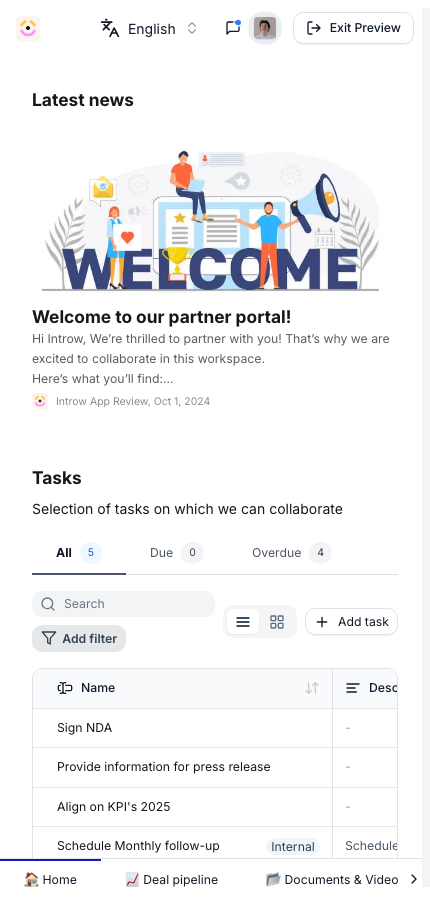This screenshot has height=900, width=430.
Task: Show more navigation tabs with chevron
Action: (x=413, y=879)
